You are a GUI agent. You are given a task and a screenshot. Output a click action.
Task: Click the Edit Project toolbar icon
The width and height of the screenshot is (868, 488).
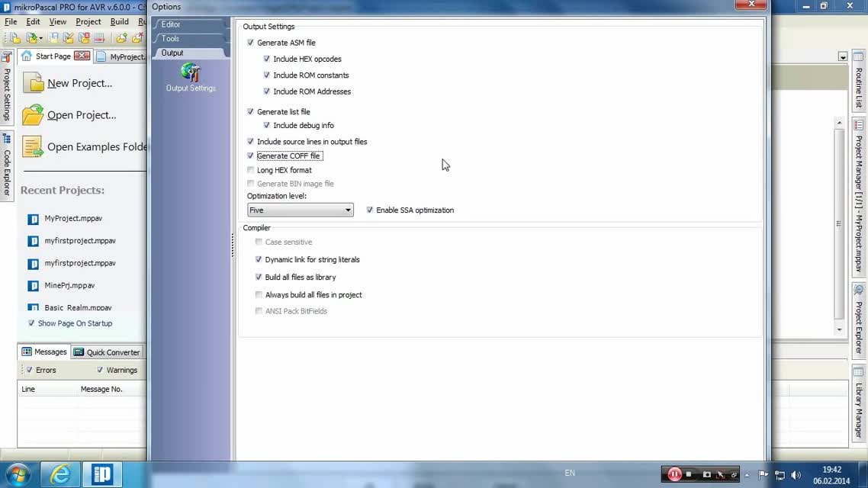pyautogui.click(x=69, y=37)
